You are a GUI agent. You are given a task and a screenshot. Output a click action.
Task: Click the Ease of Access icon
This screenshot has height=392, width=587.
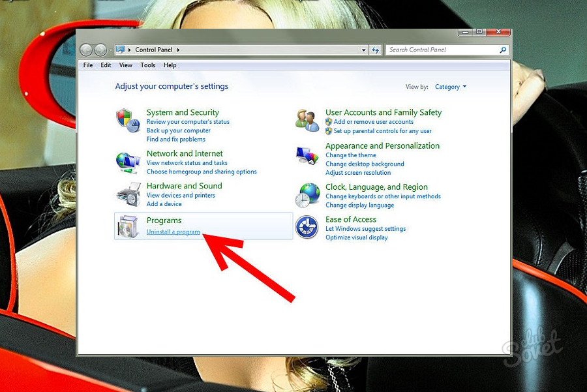pos(307,227)
